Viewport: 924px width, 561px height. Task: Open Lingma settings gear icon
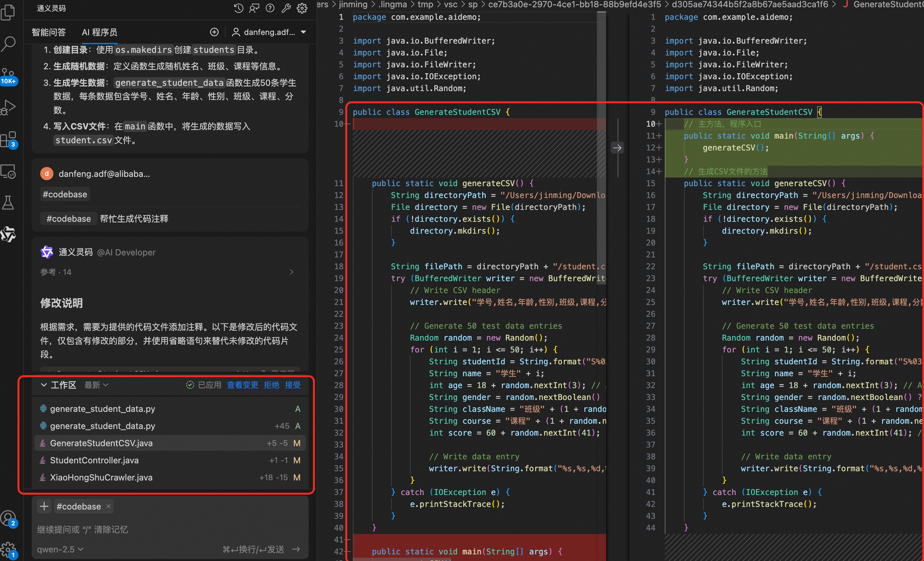point(302,8)
